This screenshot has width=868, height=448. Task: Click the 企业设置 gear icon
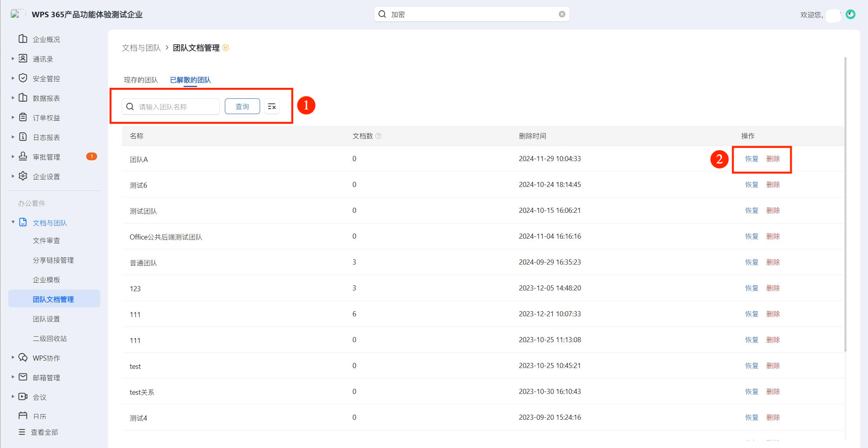[x=23, y=176]
